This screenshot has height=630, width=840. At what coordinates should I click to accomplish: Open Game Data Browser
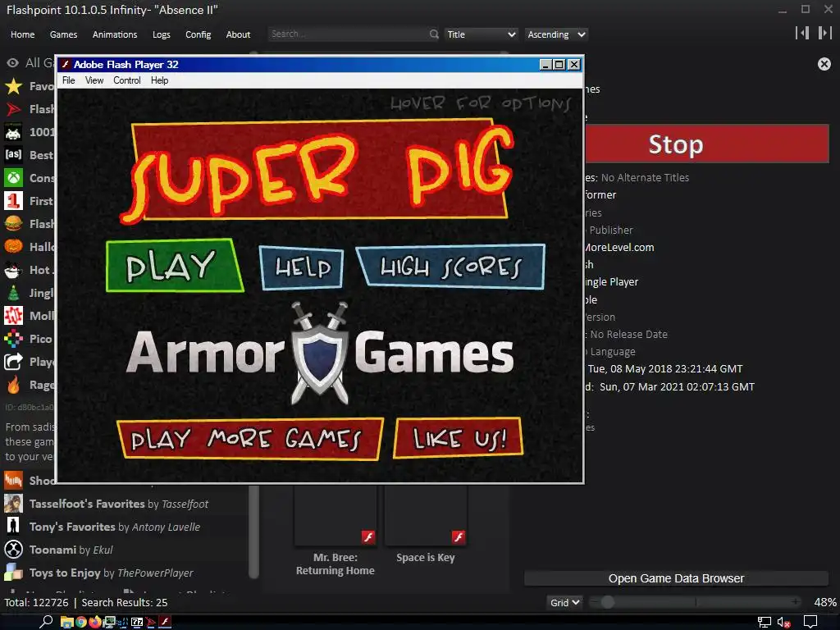point(676,578)
